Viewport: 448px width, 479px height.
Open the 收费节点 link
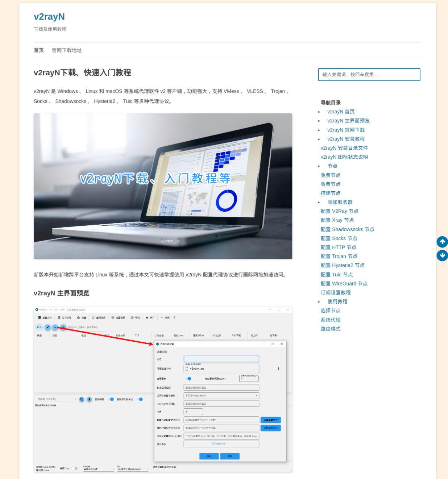pos(331,184)
